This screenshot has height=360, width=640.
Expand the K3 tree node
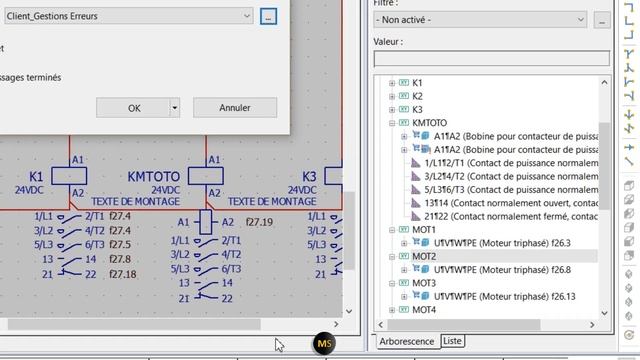click(392, 109)
